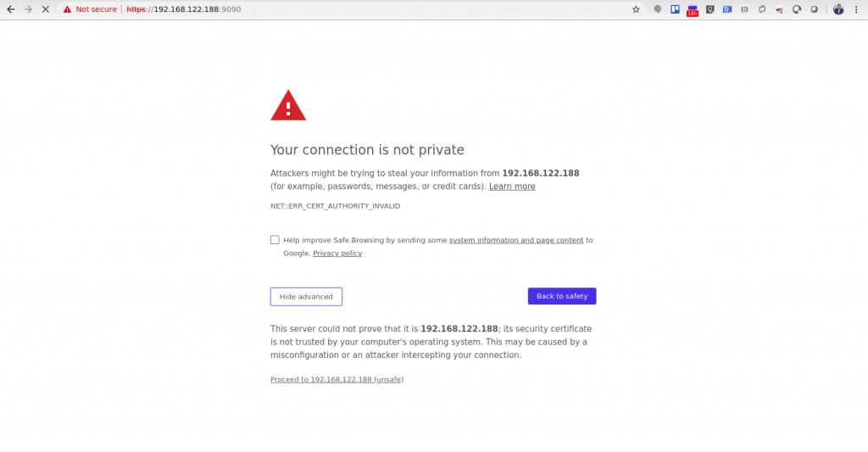
Task: Open the Chrome three-dot menu
Action: [x=856, y=9]
